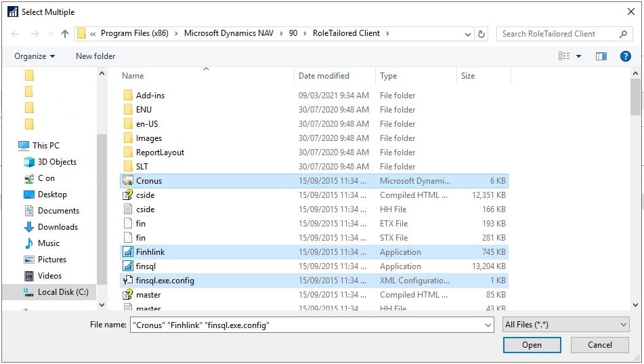Image resolution: width=644 pixels, height=364 pixels.
Task: Click the cside Compiled HTML icon
Action: (x=128, y=195)
